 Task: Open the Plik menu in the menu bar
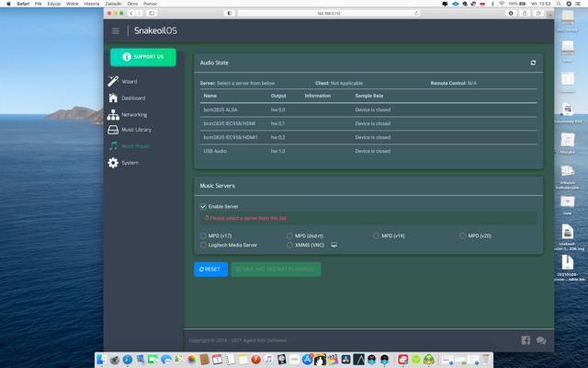(39, 4)
